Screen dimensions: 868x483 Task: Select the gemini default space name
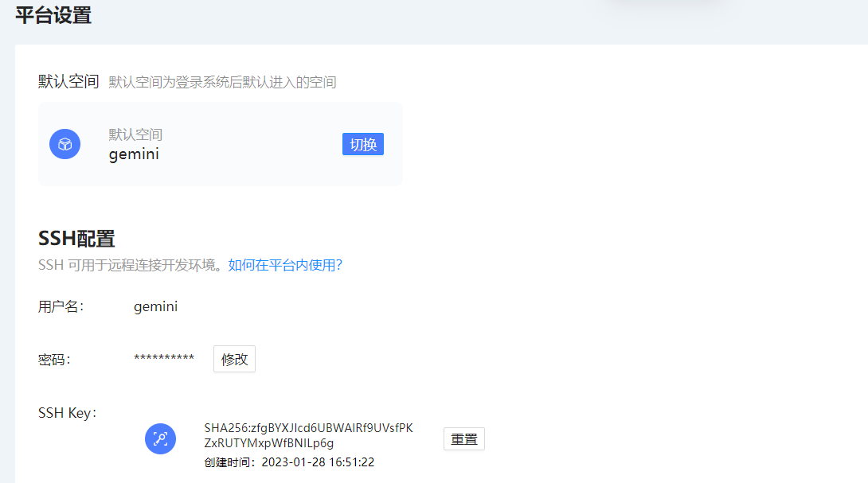134,154
